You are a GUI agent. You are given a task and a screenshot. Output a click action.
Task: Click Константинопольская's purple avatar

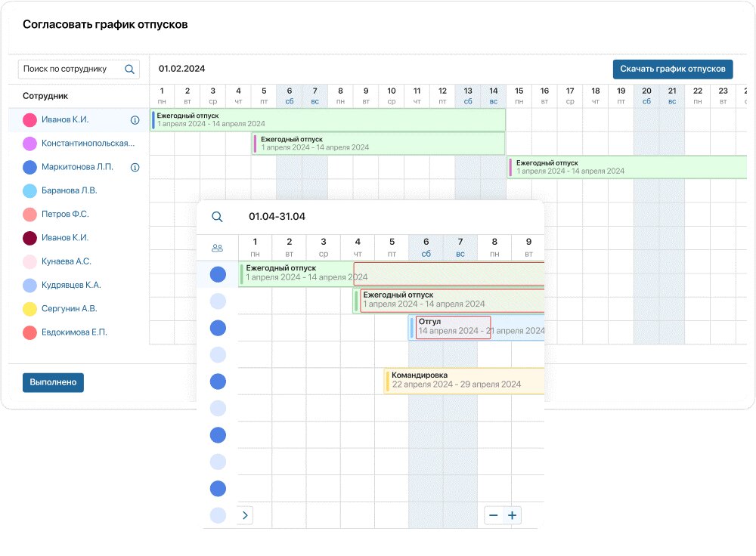(30, 144)
